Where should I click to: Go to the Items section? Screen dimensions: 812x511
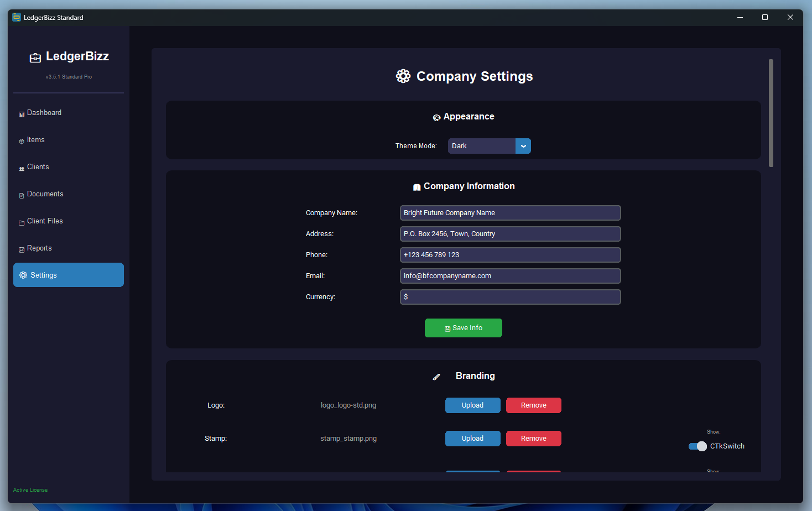click(69, 140)
